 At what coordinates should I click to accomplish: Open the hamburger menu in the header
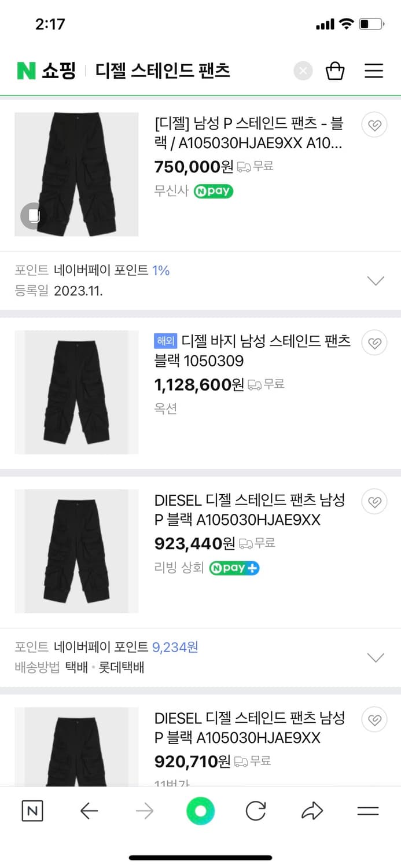[x=374, y=71]
